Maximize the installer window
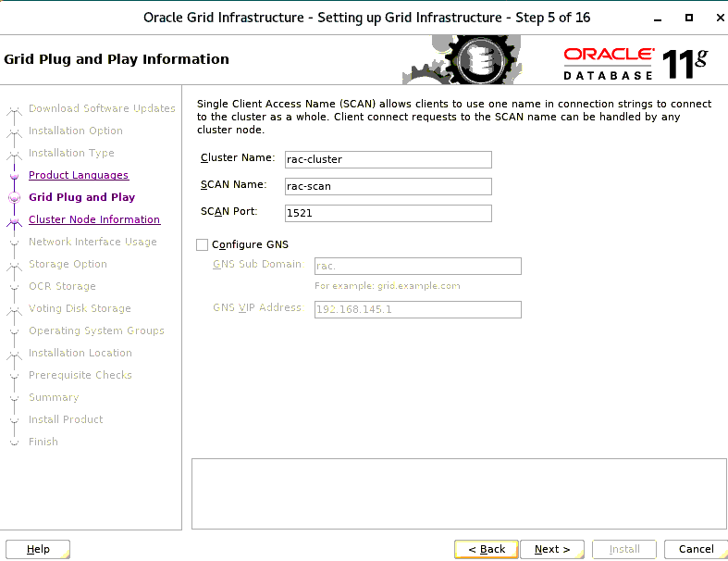Image resolution: width=728 pixels, height=561 pixels. (688, 18)
